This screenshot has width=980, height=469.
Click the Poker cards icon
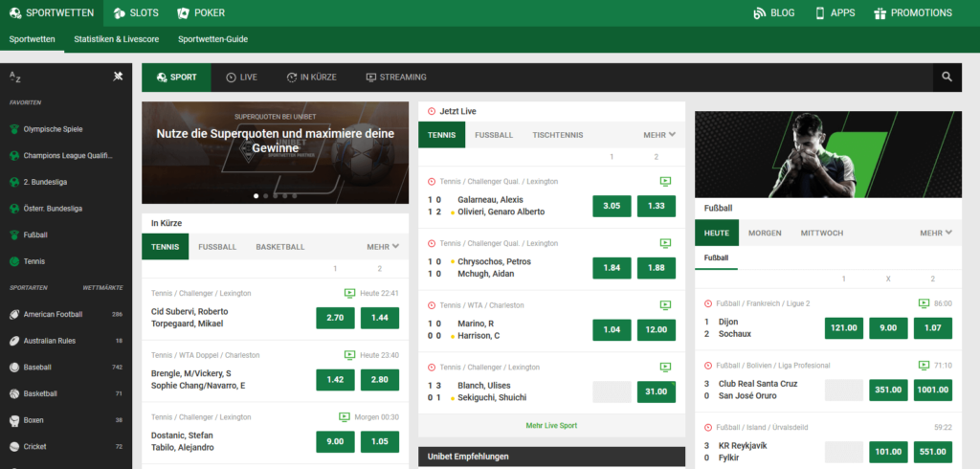point(183,13)
